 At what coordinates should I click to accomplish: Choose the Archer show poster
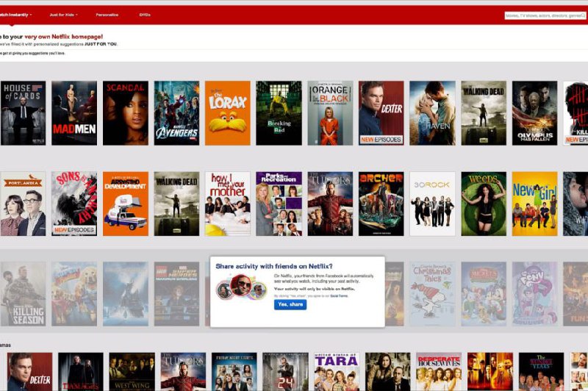(381, 204)
